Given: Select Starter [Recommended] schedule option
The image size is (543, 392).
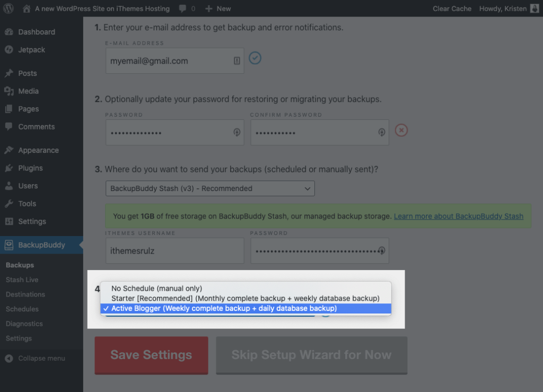Looking at the screenshot, I should (245, 298).
